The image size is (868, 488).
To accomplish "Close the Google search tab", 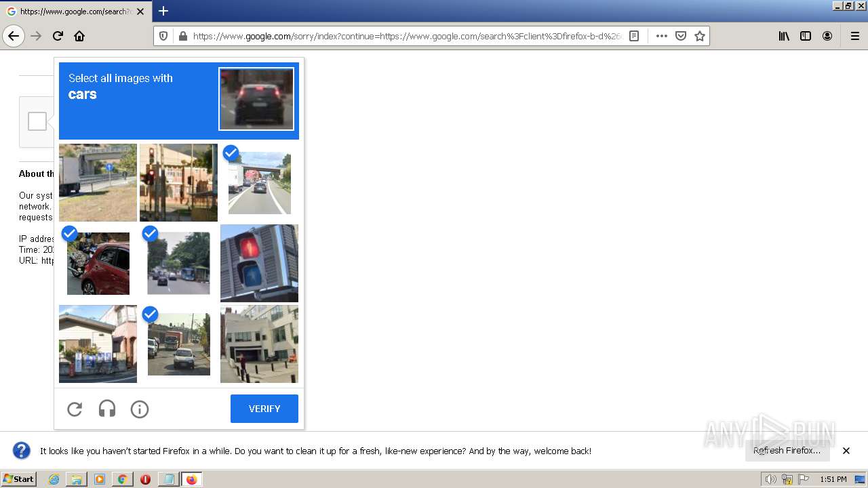I will tap(140, 12).
